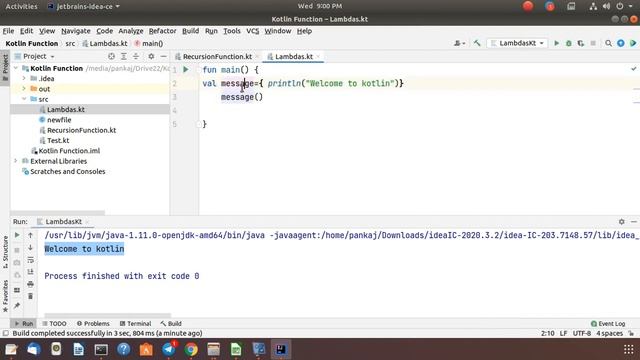This screenshot has width=640, height=360.
Task: Open Search Everywhere magnifier icon
Action: 609,43
